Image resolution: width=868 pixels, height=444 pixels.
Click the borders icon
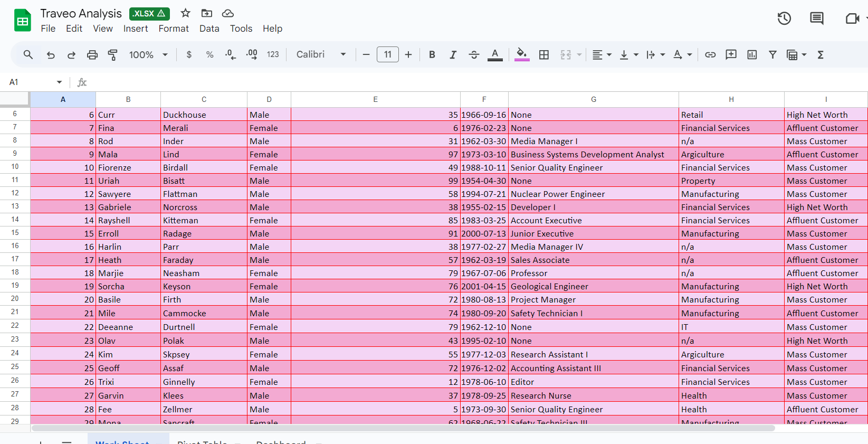coord(544,54)
